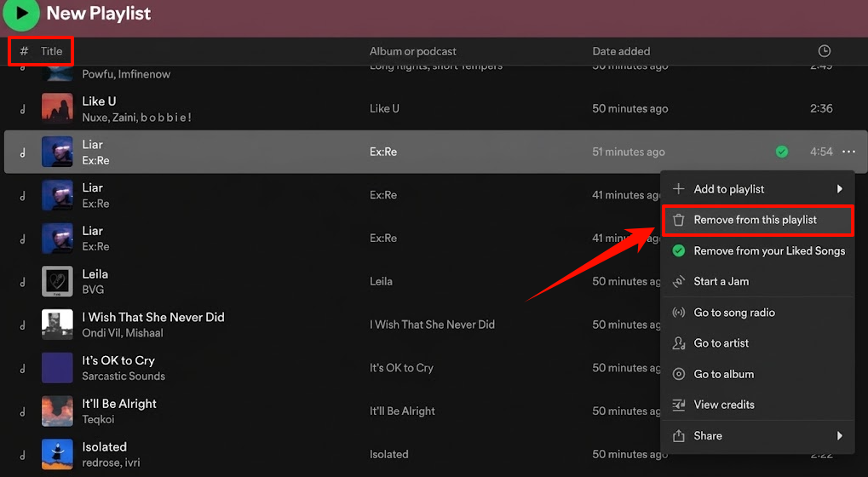Open artist link Powfu, Imfinenow
This screenshot has width=868, height=477.
tap(126, 74)
